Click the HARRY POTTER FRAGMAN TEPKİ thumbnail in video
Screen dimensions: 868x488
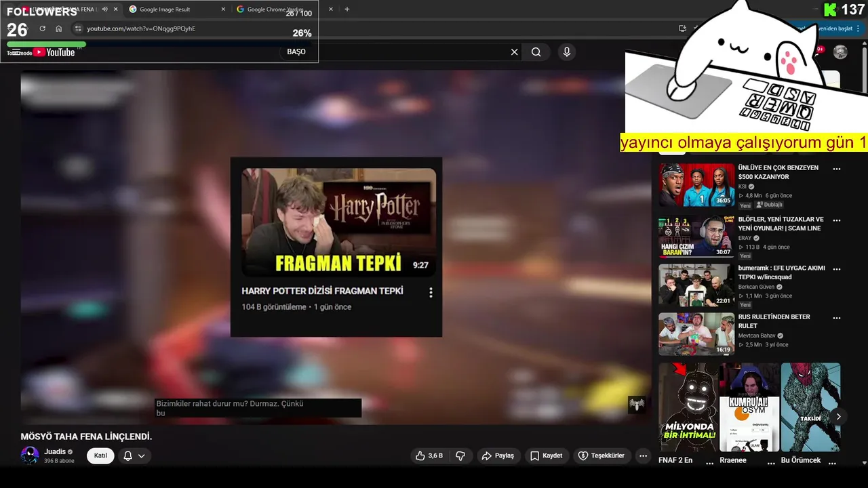pos(338,222)
